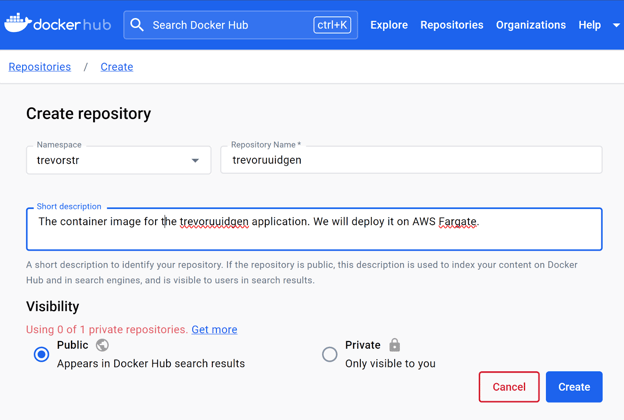Select the Private visibility radio button
The height and width of the screenshot is (420, 624).
(330, 354)
